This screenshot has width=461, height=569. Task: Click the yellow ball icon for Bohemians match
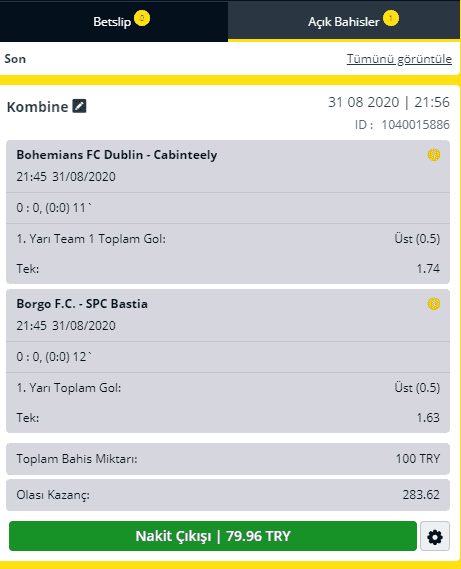point(434,155)
